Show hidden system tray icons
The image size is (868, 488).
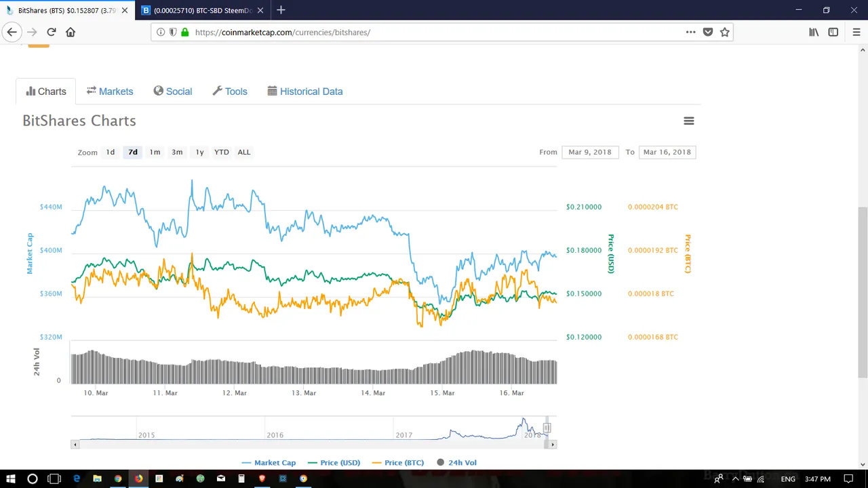(x=735, y=479)
